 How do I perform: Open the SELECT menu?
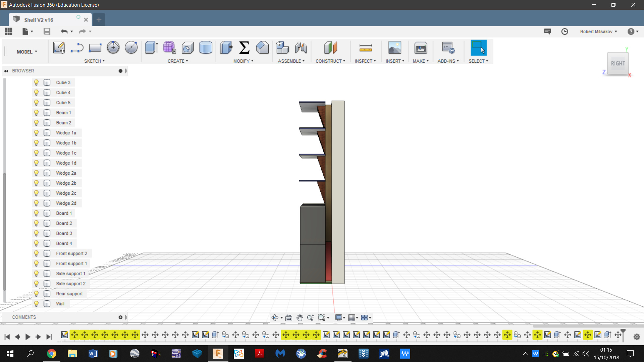pos(478,61)
